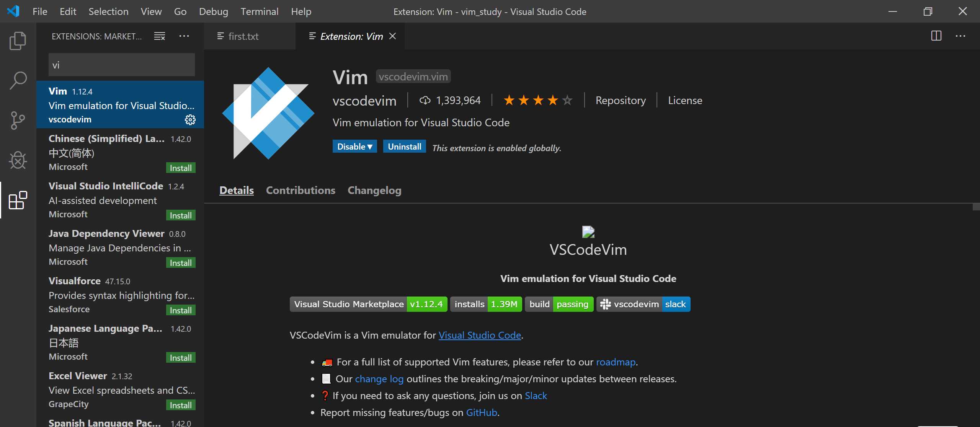Open the Disable dropdown
The image size is (980, 427).
point(354,147)
